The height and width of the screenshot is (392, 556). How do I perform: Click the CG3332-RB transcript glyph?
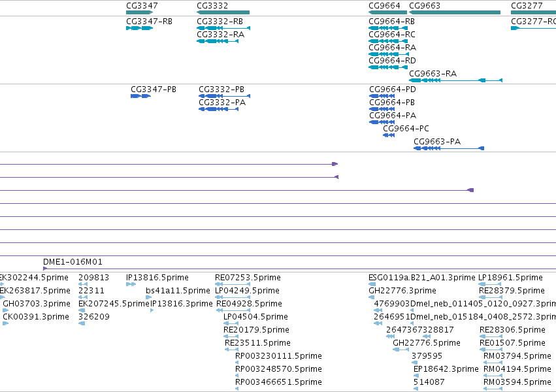(223, 28)
